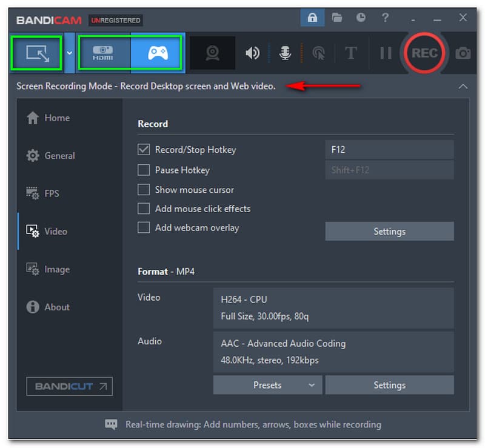Toggle the microphone icon
This screenshot has width=485, height=448.
tap(285, 53)
